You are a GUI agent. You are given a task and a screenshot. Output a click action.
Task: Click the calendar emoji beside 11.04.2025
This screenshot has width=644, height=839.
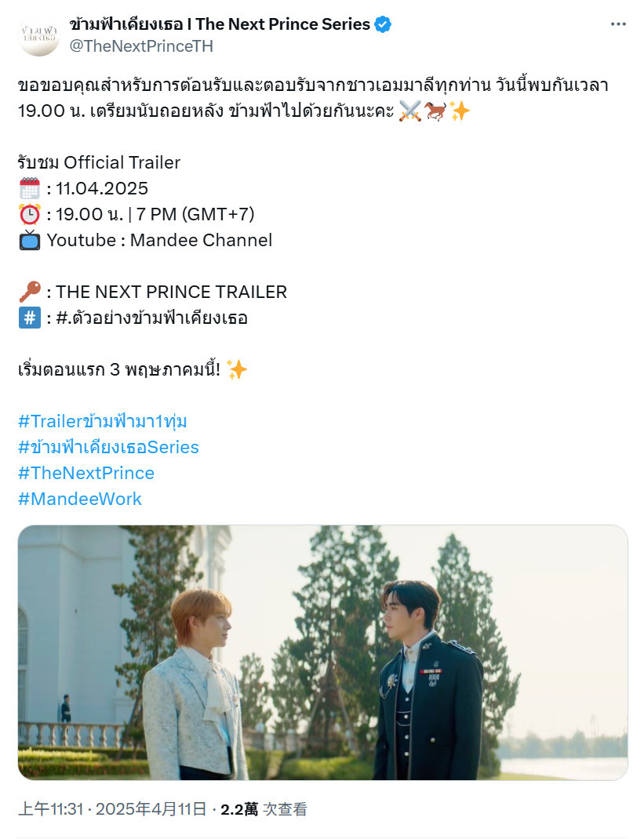(x=30, y=188)
